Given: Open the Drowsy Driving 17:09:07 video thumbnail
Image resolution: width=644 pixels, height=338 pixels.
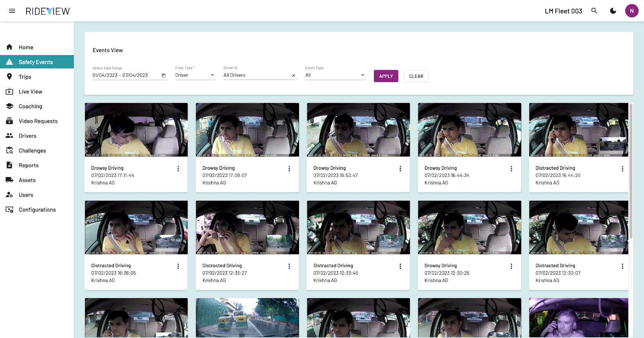Looking at the screenshot, I should pyautogui.click(x=248, y=130).
